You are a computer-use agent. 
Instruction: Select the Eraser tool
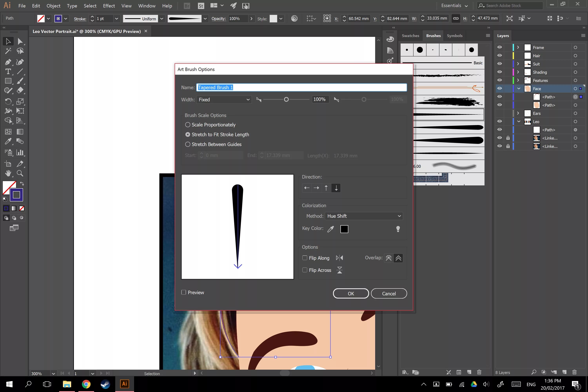pyautogui.click(x=20, y=90)
